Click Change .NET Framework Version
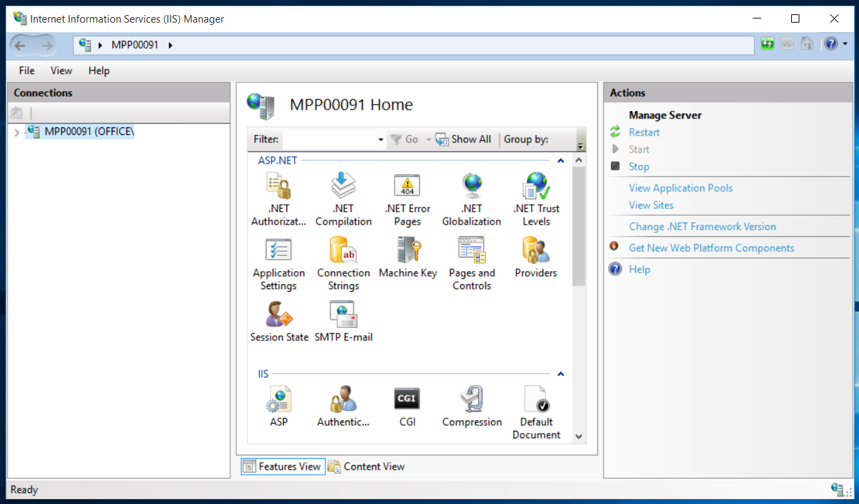This screenshot has height=504, width=859. tap(702, 227)
